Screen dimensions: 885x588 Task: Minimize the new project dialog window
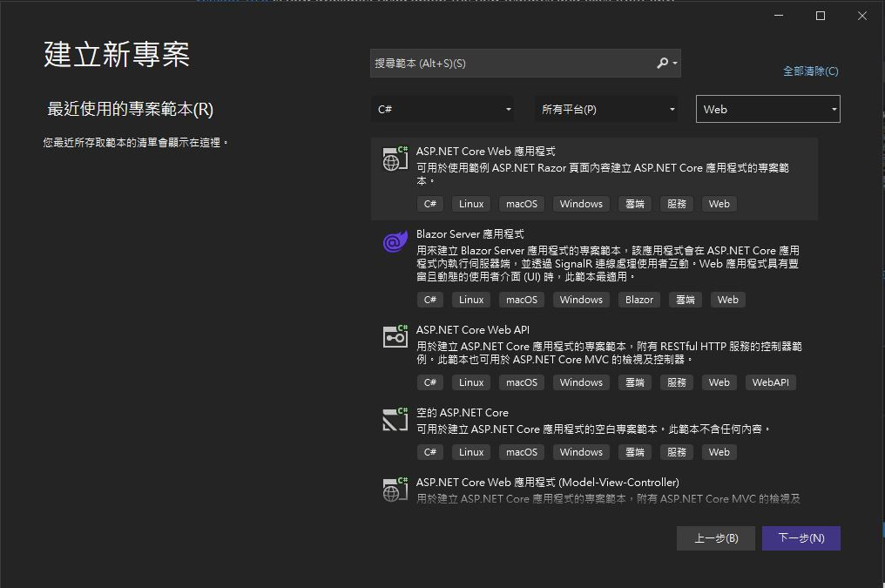(x=779, y=16)
